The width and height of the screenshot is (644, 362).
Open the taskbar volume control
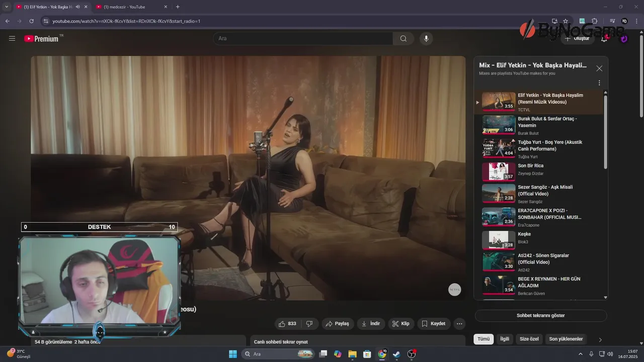coord(610,354)
